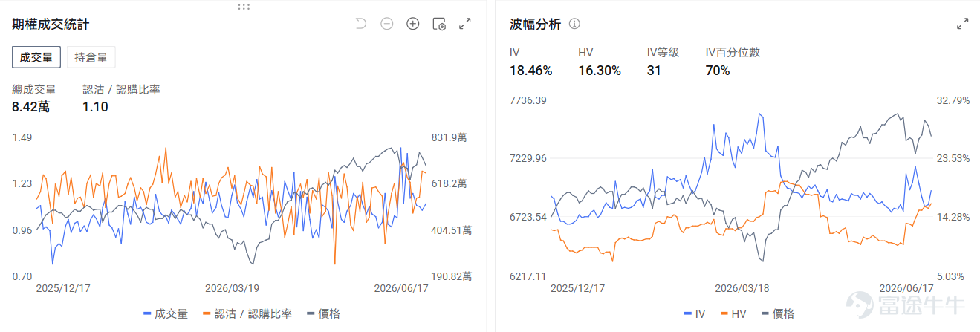
Task: Click the 2026/03/19 date axis label
Action: click(x=232, y=288)
